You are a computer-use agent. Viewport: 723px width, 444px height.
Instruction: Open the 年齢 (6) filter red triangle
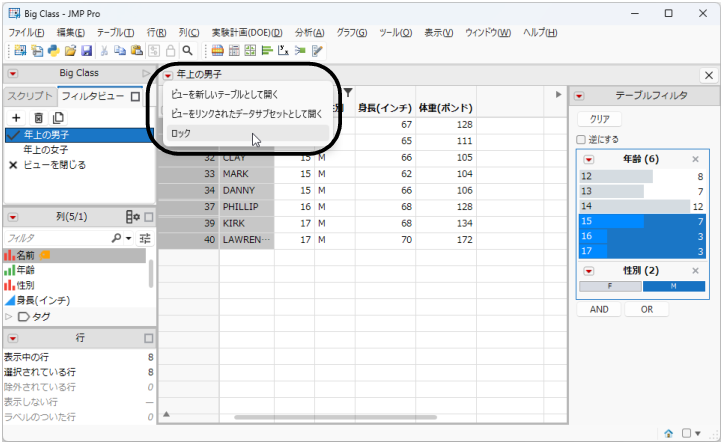coord(589,160)
